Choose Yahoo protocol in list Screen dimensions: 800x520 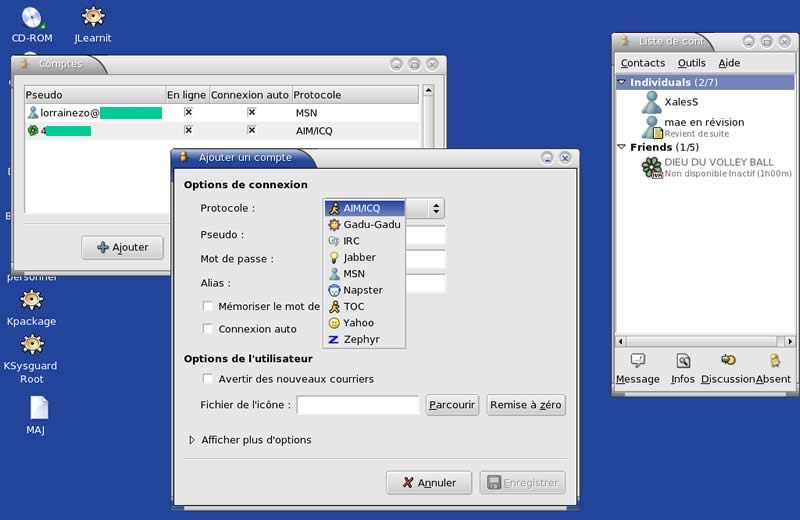pos(364,323)
